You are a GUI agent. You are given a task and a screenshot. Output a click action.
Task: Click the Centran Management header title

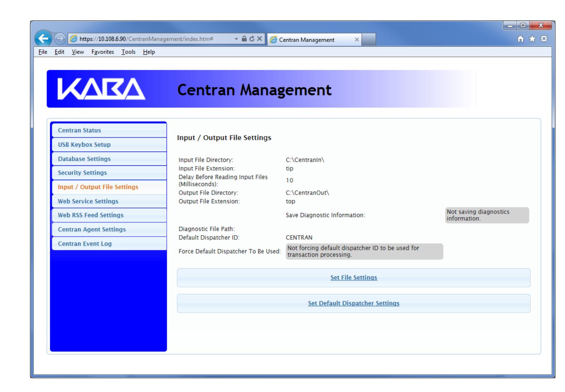[x=254, y=90]
